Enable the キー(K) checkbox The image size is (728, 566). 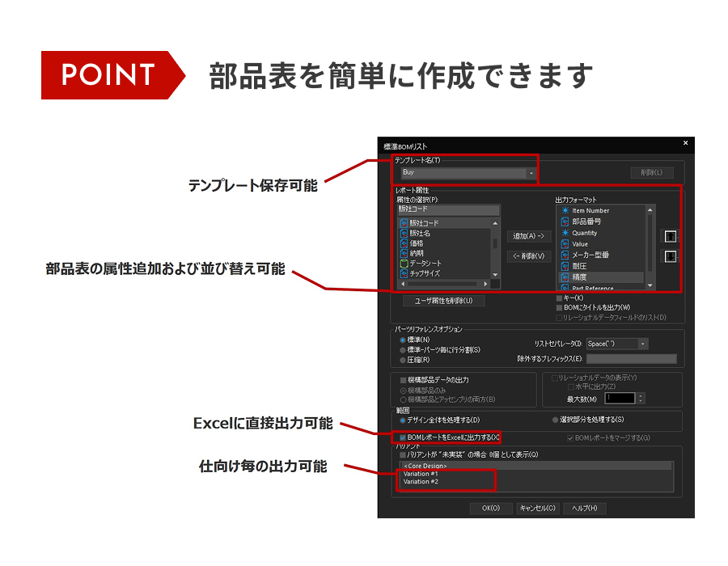[560, 298]
